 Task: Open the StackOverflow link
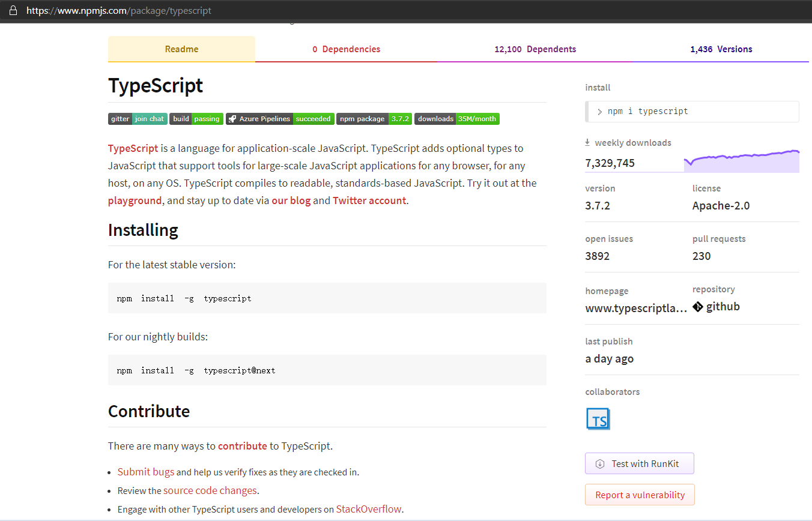click(x=368, y=509)
